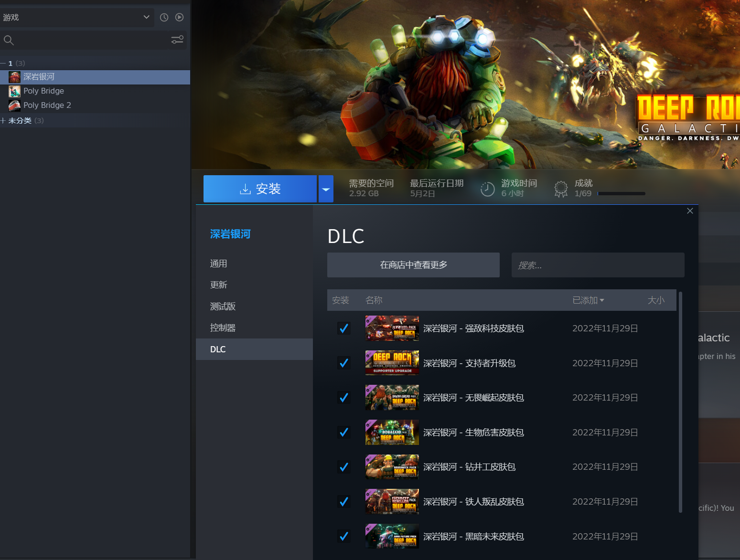Open 支持者升级包 Supporter Upgrade thumbnail

click(x=392, y=363)
